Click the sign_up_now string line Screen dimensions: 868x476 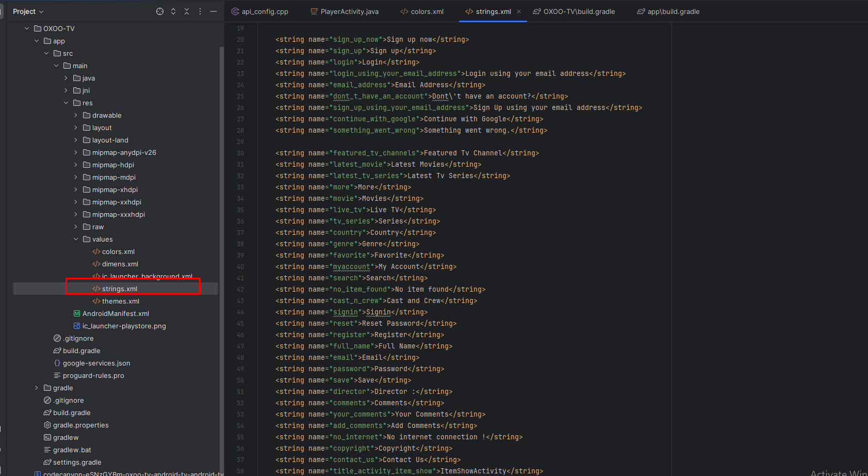click(372, 39)
